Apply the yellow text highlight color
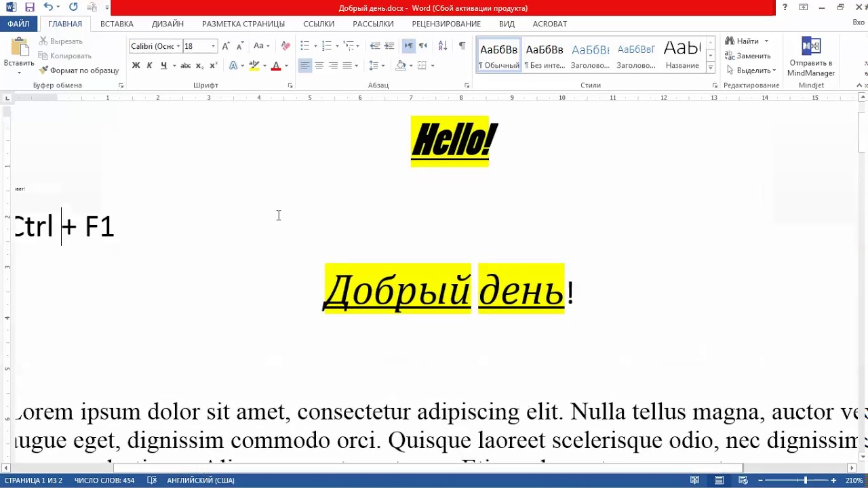The width and height of the screenshot is (868, 488). [254, 66]
